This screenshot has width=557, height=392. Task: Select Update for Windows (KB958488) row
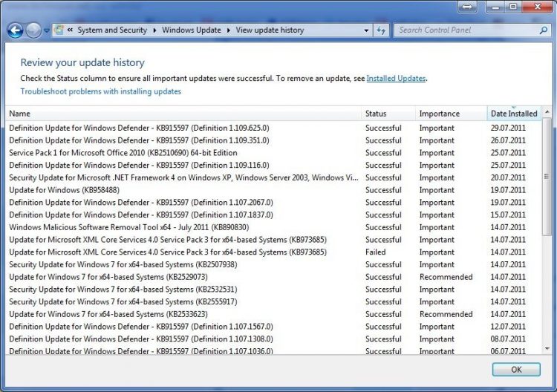pyautogui.click(x=273, y=190)
